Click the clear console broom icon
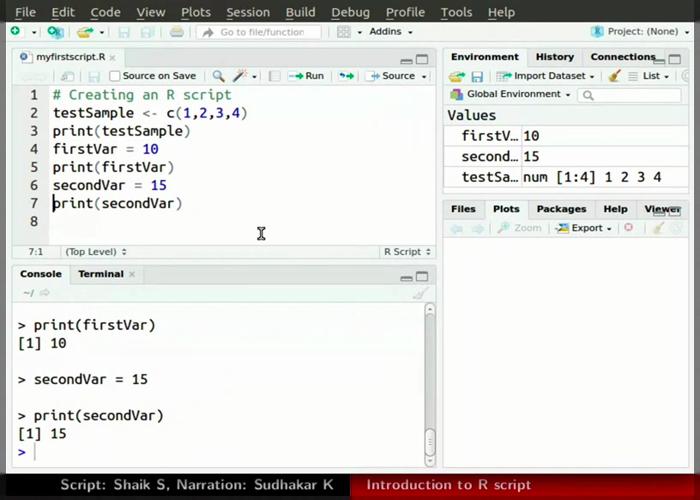This screenshot has height=500, width=700. [420, 293]
